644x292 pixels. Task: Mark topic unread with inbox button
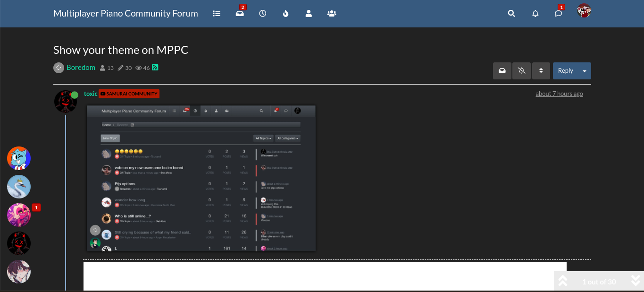[502, 71]
